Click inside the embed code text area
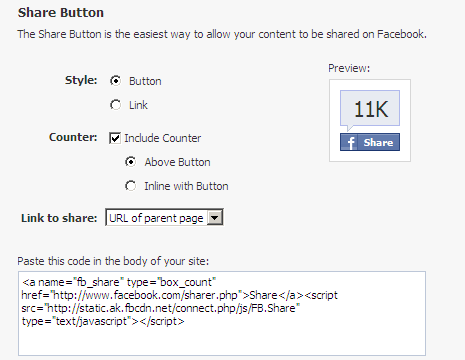This screenshot has height=360, width=465. tap(222, 313)
